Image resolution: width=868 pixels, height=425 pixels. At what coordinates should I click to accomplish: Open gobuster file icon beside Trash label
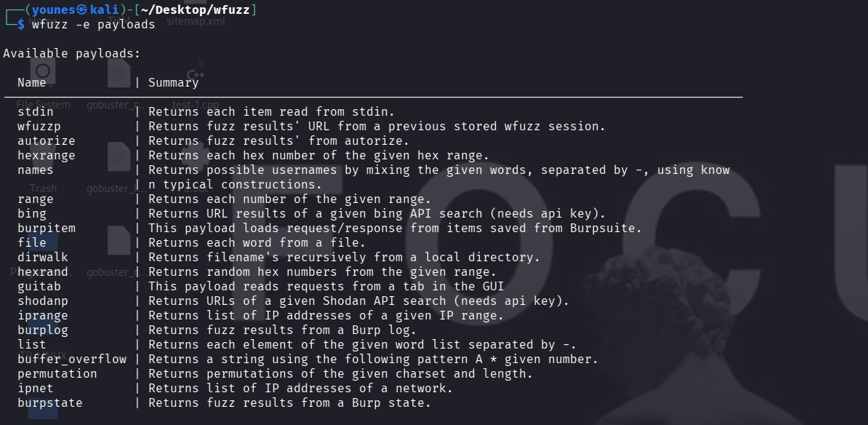pyautogui.click(x=118, y=156)
